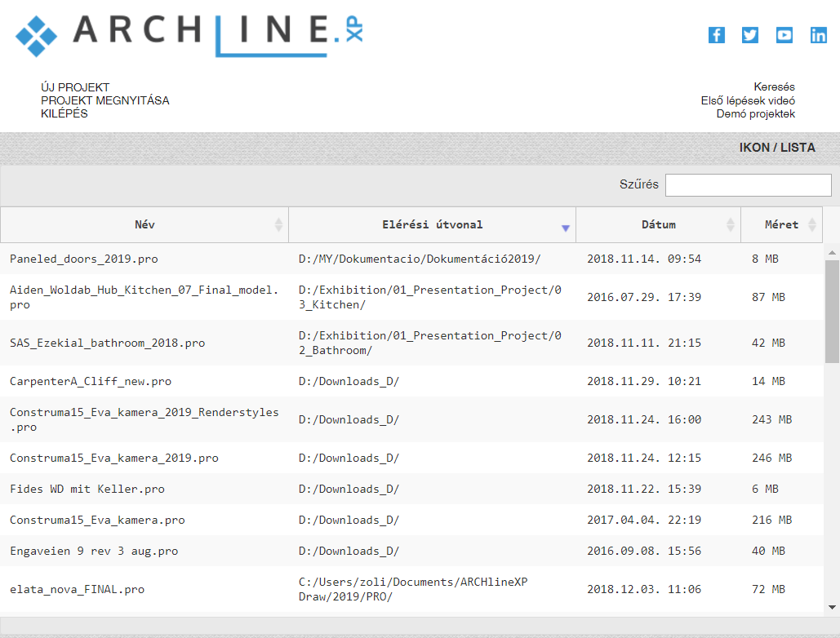Click into the Szűrés filter field

click(748, 185)
